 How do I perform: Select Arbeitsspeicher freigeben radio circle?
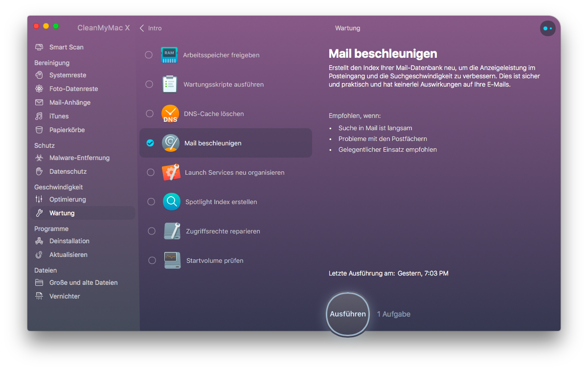(x=149, y=55)
